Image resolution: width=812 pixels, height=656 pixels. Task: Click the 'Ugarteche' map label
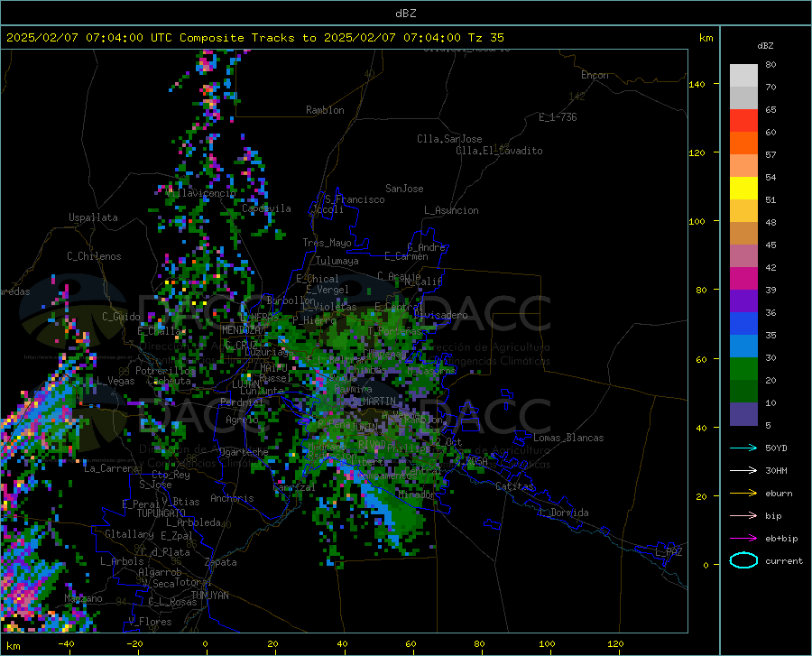pyautogui.click(x=244, y=452)
